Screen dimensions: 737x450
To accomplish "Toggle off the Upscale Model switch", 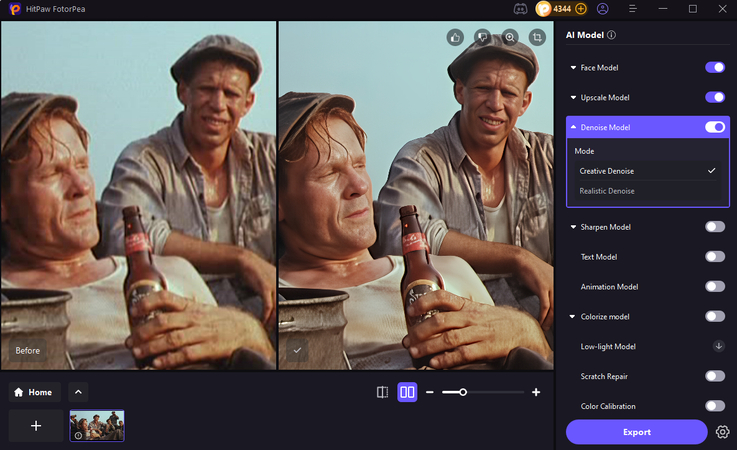I will pos(715,97).
